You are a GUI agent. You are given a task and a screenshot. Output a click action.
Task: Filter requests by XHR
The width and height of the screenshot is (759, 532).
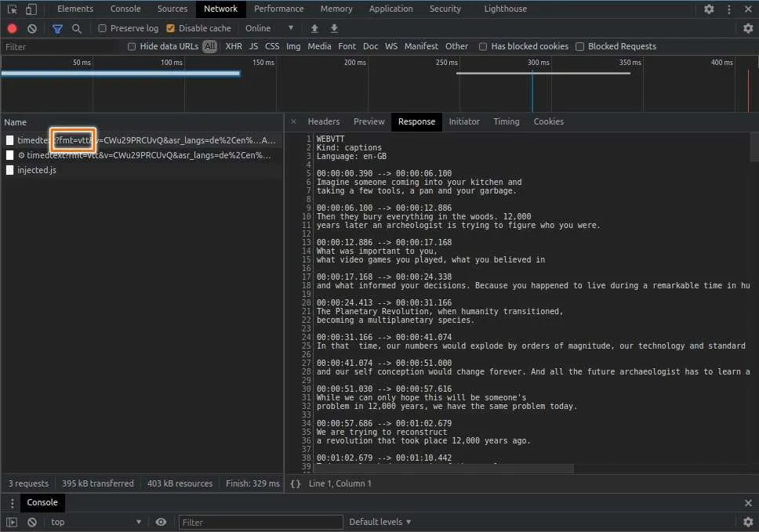234,46
